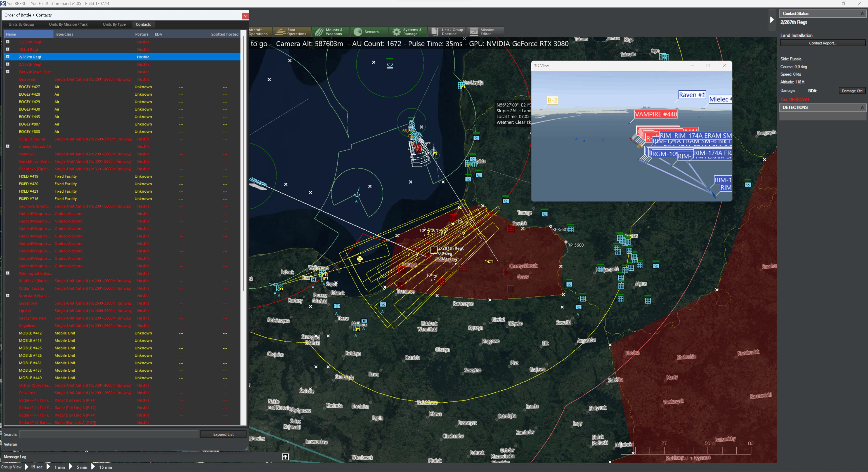Open Boat Operations toolbar button
This screenshot has width=868, height=472.
tap(291, 32)
